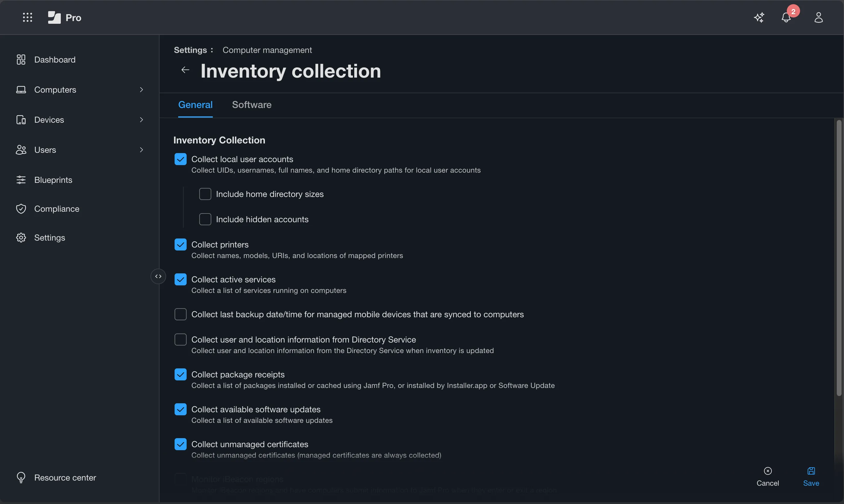Open Settings from the sidebar
844x504 pixels.
click(50, 238)
